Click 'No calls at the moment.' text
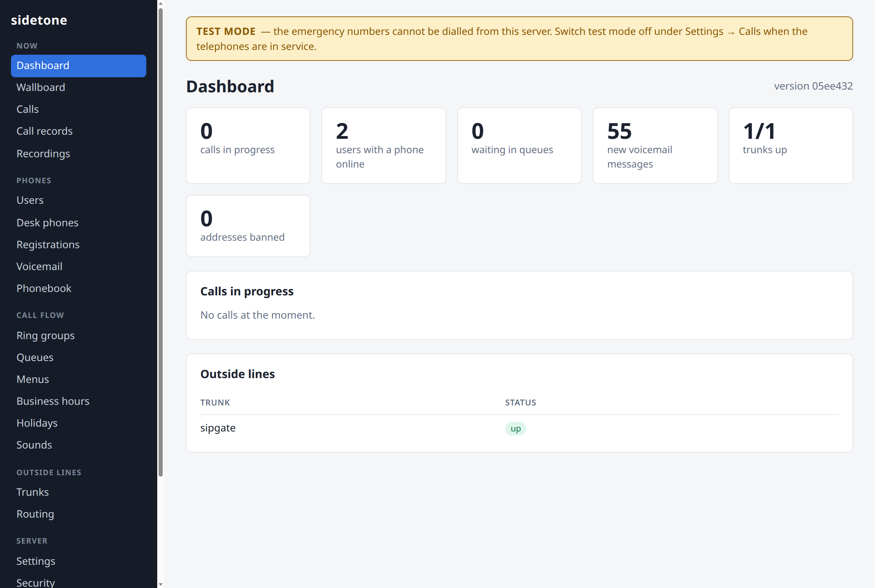This screenshot has width=875, height=588. [x=258, y=315]
